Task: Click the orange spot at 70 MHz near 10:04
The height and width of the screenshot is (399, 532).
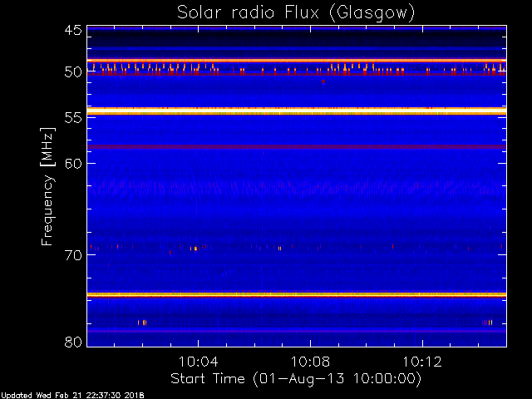Action: point(195,249)
